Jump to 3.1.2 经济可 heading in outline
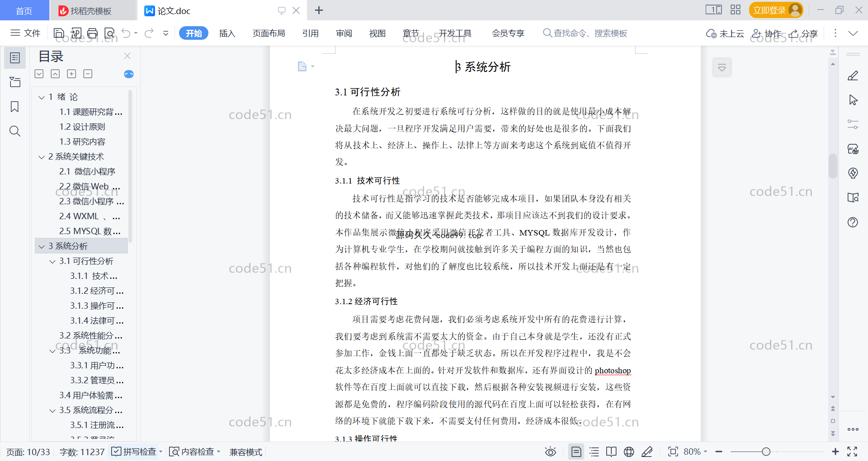868x461 pixels. (97, 291)
